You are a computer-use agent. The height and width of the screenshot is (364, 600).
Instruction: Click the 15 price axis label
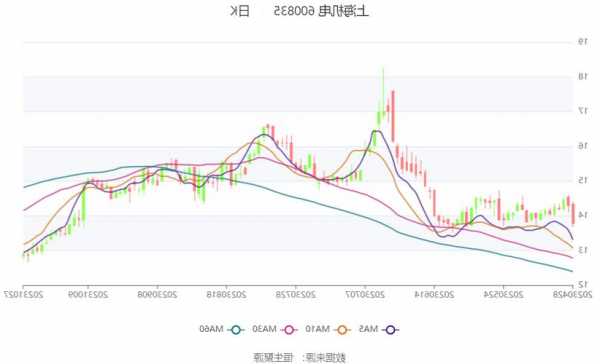pyautogui.click(x=582, y=180)
